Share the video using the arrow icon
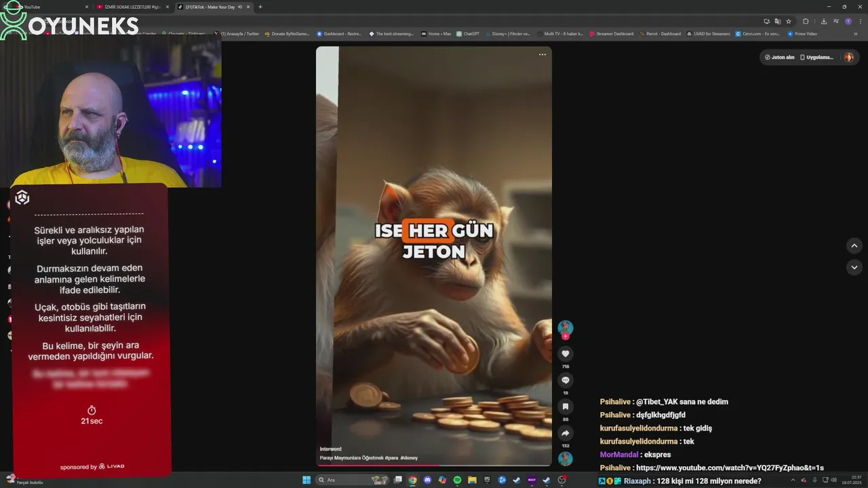 [x=566, y=433]
